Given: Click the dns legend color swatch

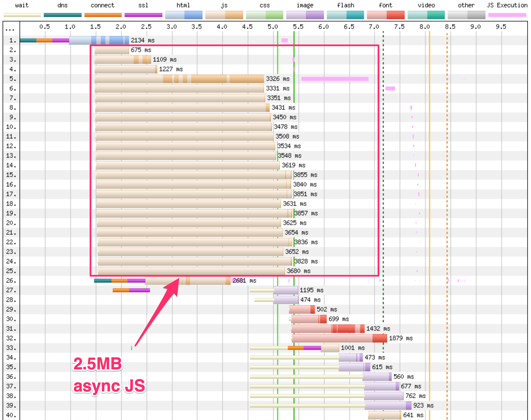Looking at the screenshot, I should 62,15.
